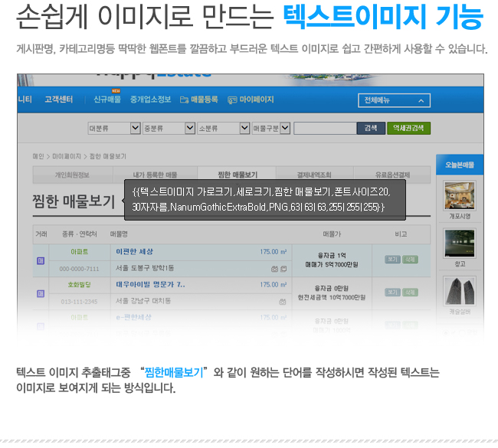Expand the 전체메뉴 dropdown
The width and height of the screenshot is (498, 448).
coord(394,100)
